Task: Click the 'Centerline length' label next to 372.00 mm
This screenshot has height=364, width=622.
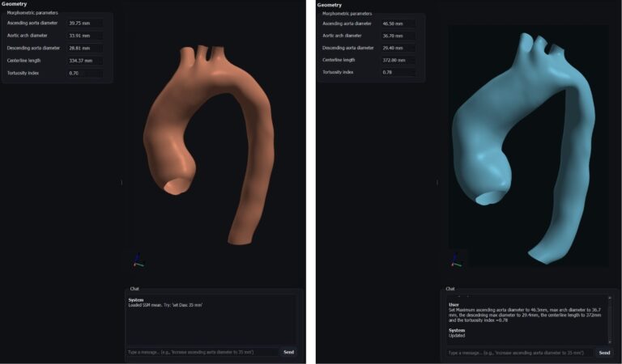Action: pos(339,60)
